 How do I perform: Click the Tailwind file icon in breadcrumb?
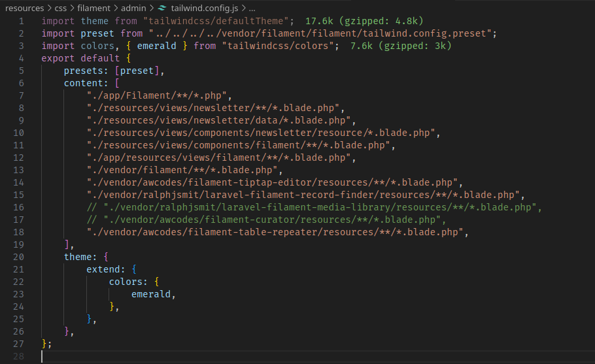pos(162,8)
